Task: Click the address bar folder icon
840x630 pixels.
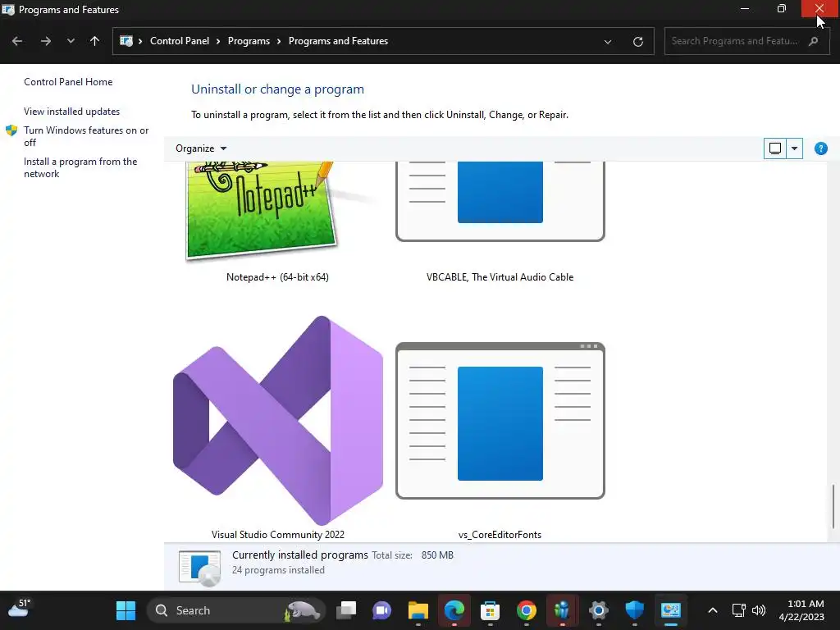Action: click(126, 41)
